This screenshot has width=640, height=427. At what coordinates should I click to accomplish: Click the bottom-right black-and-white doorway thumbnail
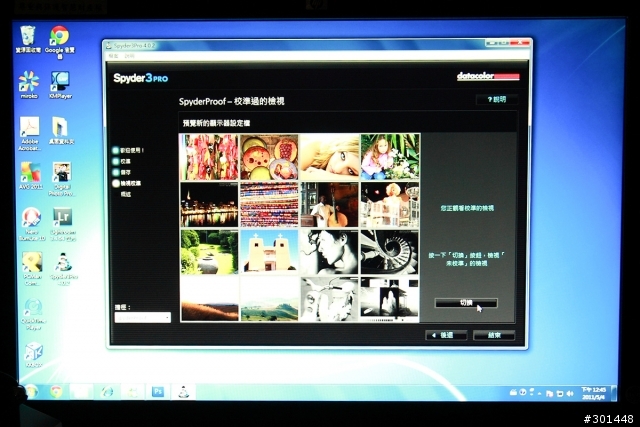coord(390,299)
